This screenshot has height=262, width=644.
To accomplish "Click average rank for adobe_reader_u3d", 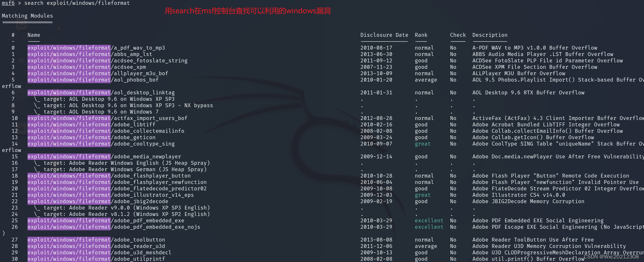I will click(426, 246).
